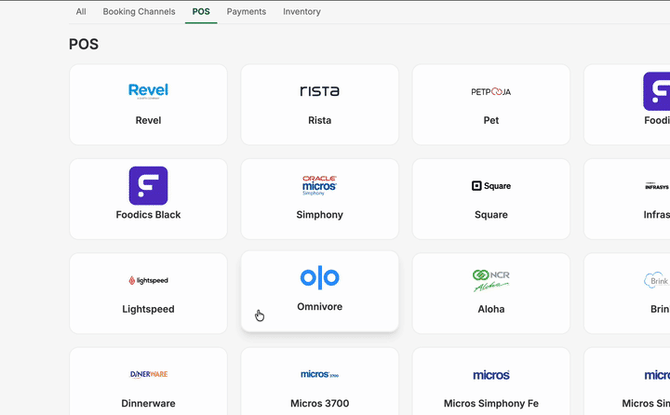Image resolution: width=670 pixels, height=415 pixels.
Task: Switch to the All tab
Action: pyautogui.click(x=81, y=12)
